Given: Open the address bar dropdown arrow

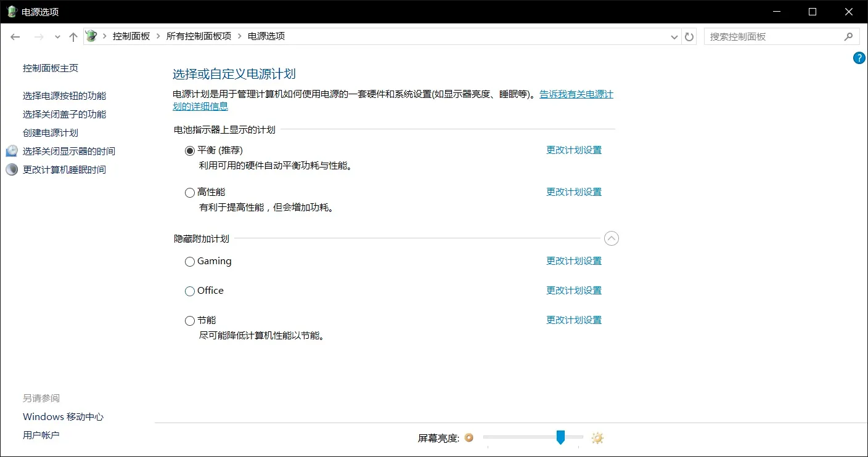Looking at the screenshot, I should [674, 36].
